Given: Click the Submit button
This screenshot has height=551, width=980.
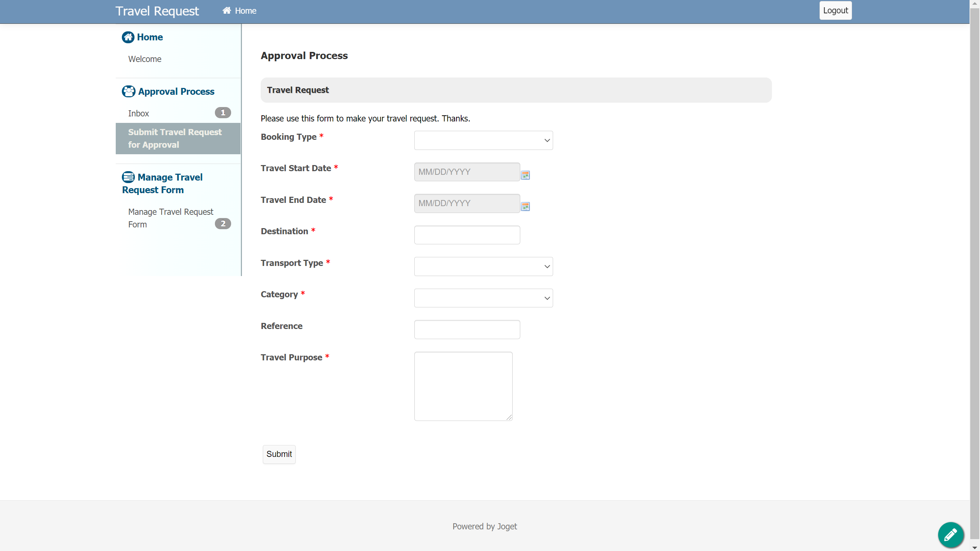Looking at the screenshot, I should click(x=279, y=454).
